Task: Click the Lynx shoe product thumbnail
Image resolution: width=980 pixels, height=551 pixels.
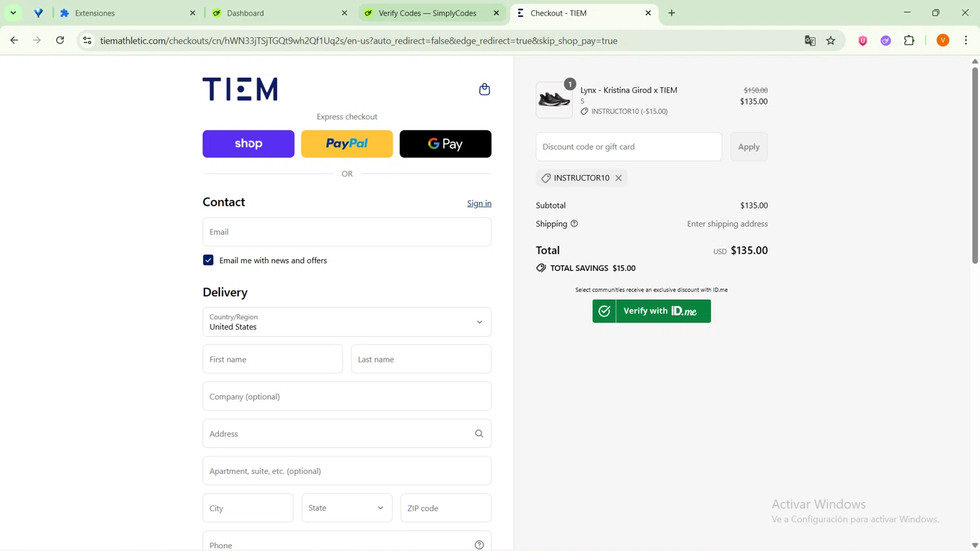Action: (x=554, y=100)
